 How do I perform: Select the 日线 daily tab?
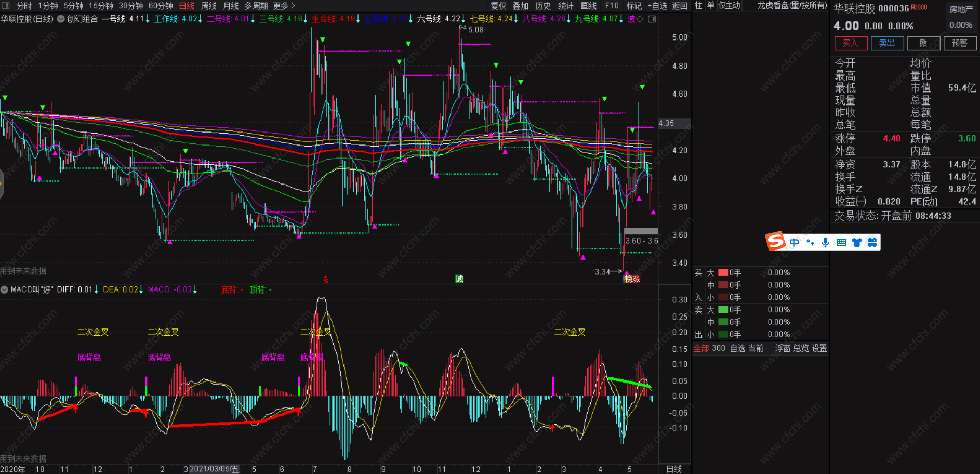coord(187,6)
